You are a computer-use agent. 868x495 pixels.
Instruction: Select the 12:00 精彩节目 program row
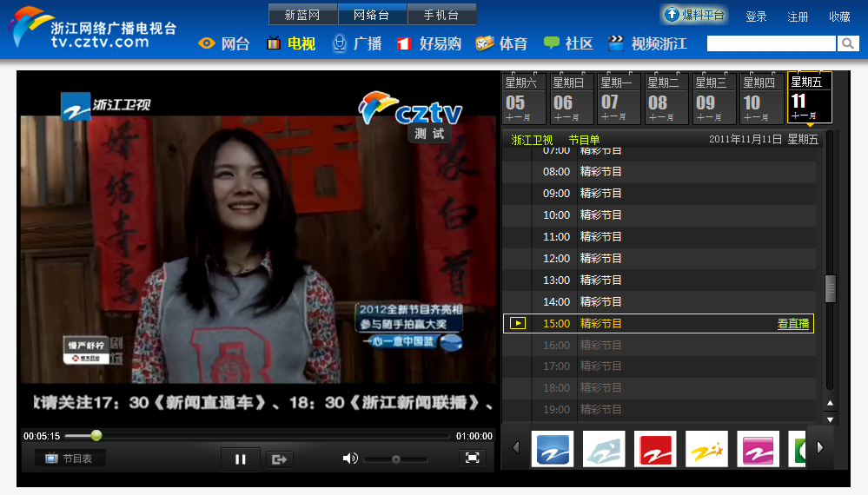point(659,258)
